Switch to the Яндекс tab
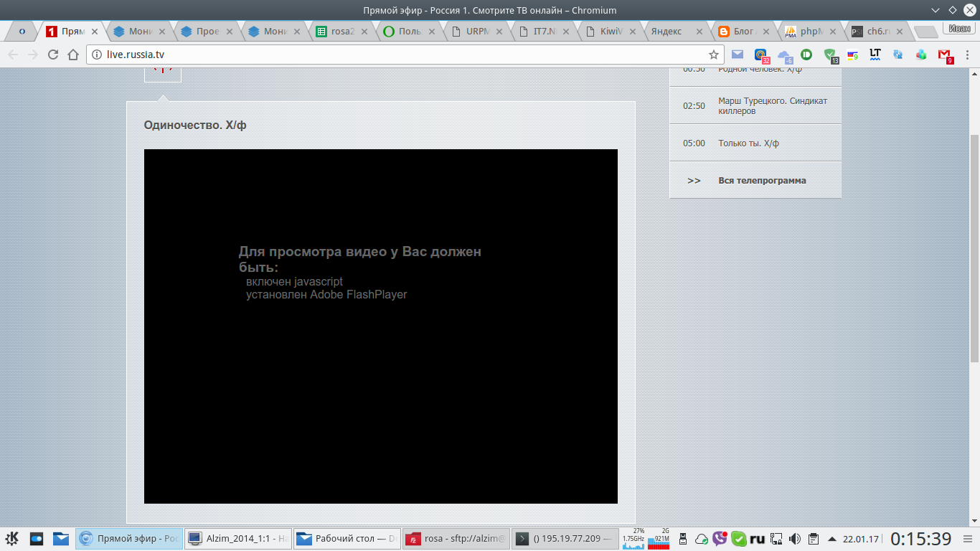This screenshot has height=551, width=980. tap(676, 32)
